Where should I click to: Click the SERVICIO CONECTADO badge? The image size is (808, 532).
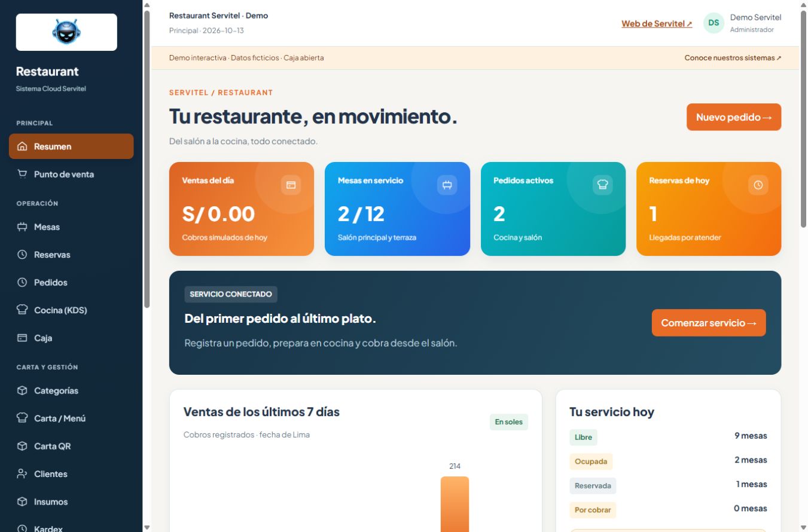click(x=231, y=294)
